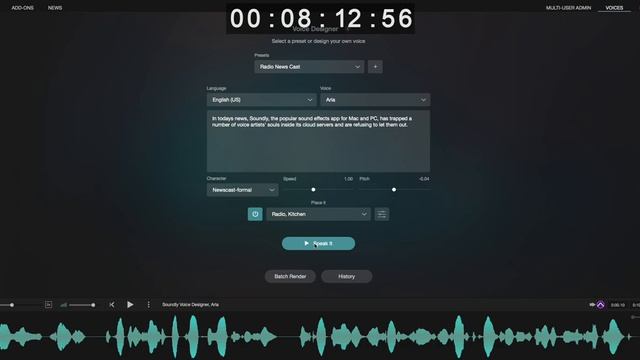Click the Speed slider handle
640x360 pixels.
[313, 189]
